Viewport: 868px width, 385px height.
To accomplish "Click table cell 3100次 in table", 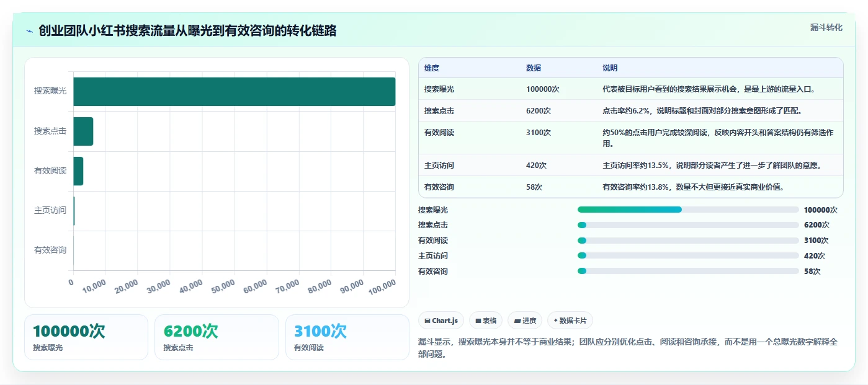I will 539,133.
